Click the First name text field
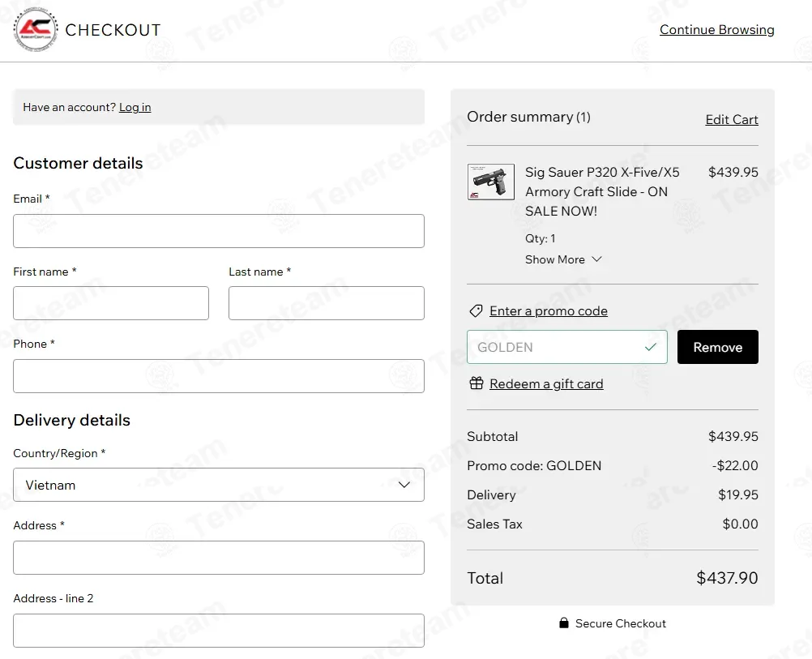The image size is (812, 659). point(111,303)
